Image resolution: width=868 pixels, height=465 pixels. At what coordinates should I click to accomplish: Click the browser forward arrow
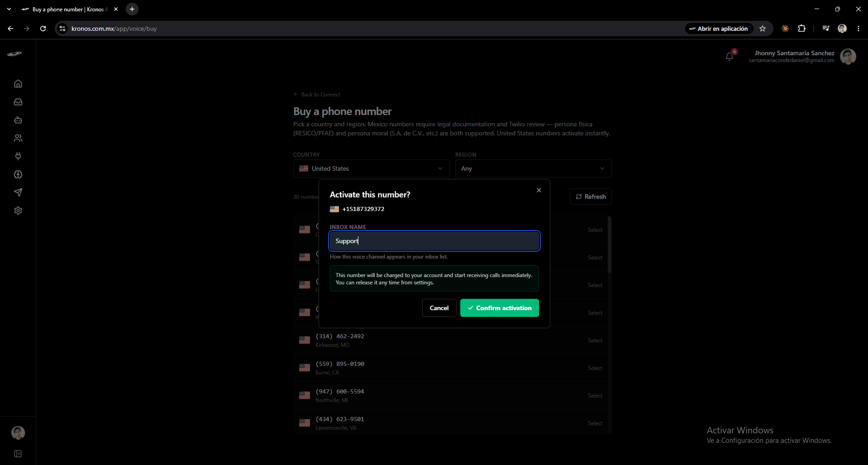[27, 29]
